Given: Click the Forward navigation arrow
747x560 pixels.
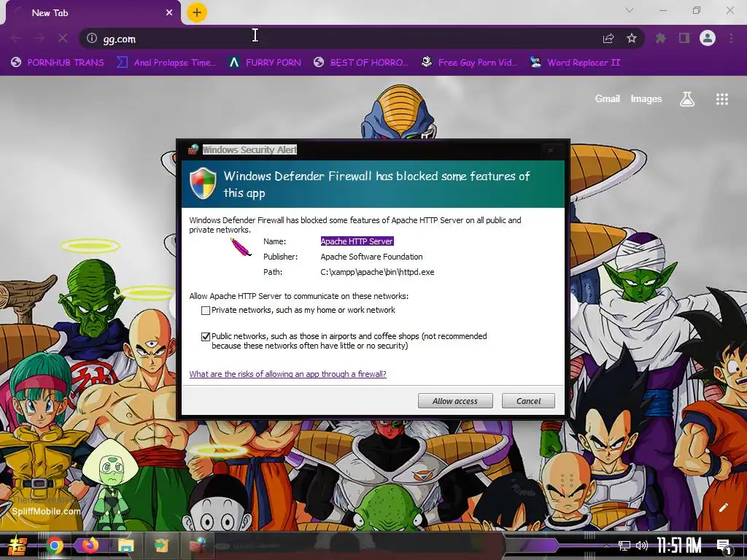Looking at the screenshot, I should [x=39, y=38].
